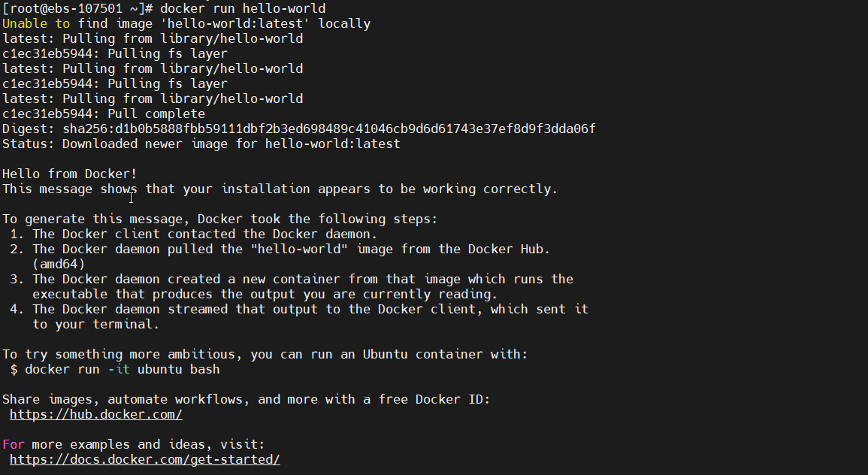
Task: Open the hub.docker.com link
Action: pos(95,414)
